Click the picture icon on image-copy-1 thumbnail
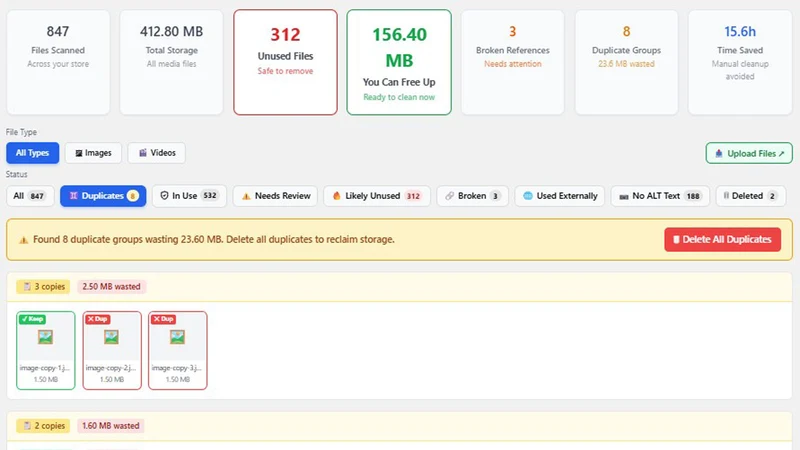This screenshot has height=450, width=800. tap(45, 337)
